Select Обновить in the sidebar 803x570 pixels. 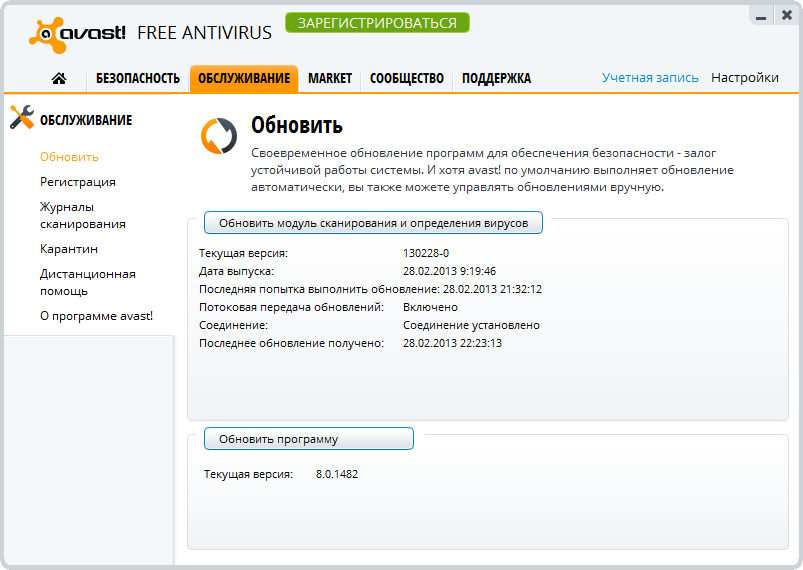point(69,157)
